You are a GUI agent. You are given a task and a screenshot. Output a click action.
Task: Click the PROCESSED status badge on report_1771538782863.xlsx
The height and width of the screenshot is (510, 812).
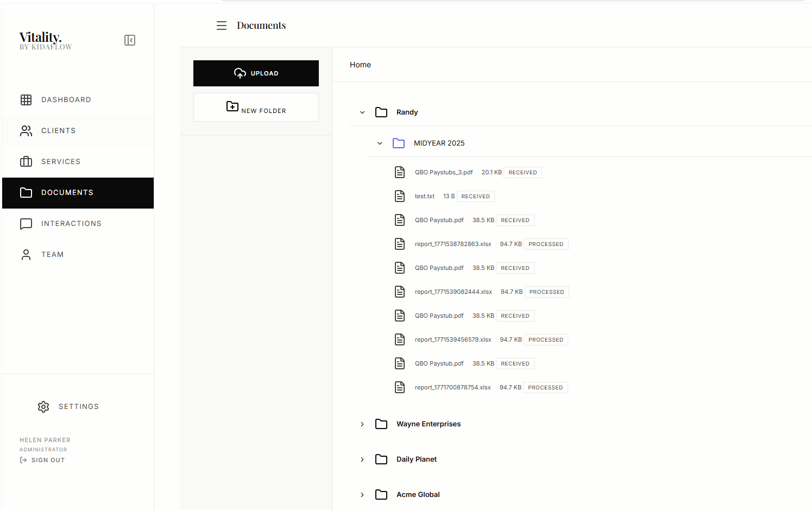tap(546, 244)
